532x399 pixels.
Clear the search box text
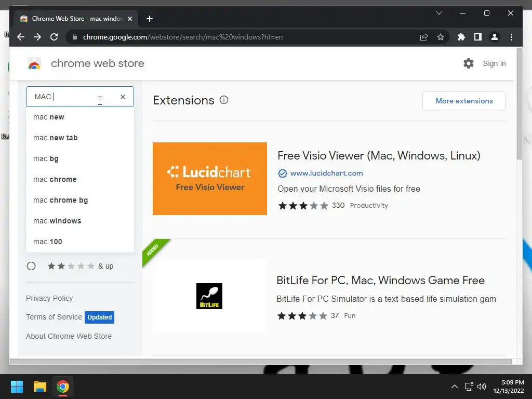(123, 97)
